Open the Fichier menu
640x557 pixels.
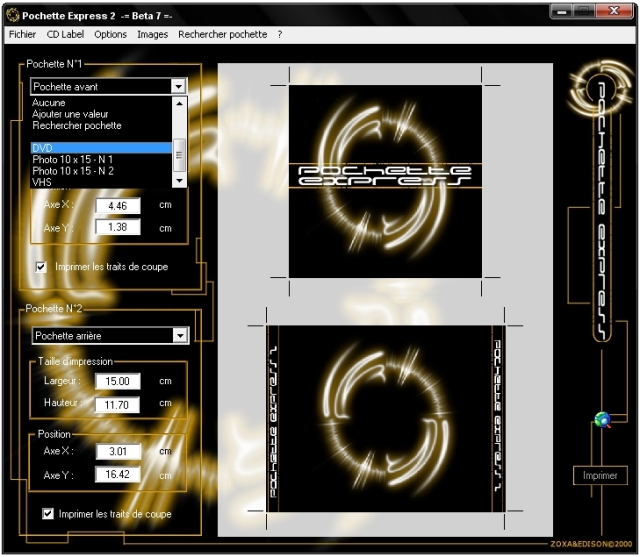point(22,35)
